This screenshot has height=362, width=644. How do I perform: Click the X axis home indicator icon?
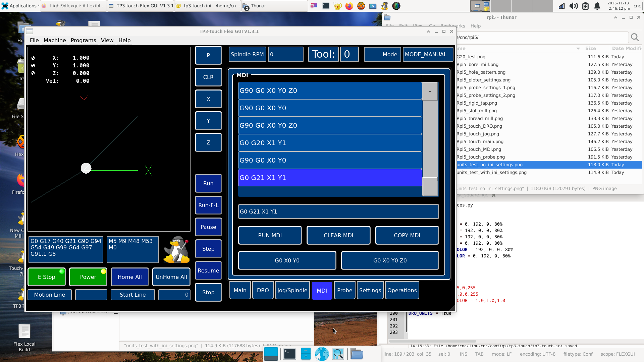coord(33,58)
